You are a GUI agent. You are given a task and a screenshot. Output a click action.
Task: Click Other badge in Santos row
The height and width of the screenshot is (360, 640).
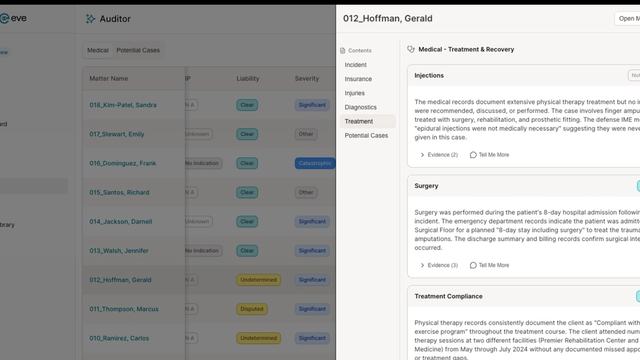pyautogui.click(x=306, y=192)
